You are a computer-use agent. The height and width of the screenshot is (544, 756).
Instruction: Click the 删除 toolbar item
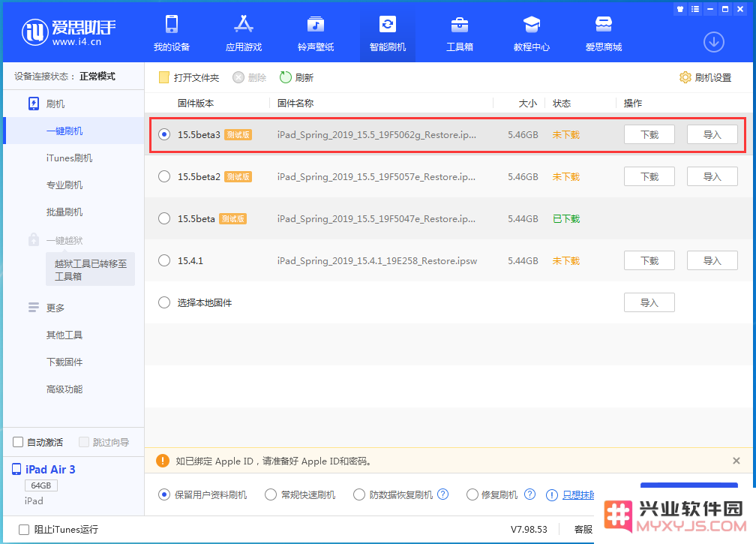(249, 77)
